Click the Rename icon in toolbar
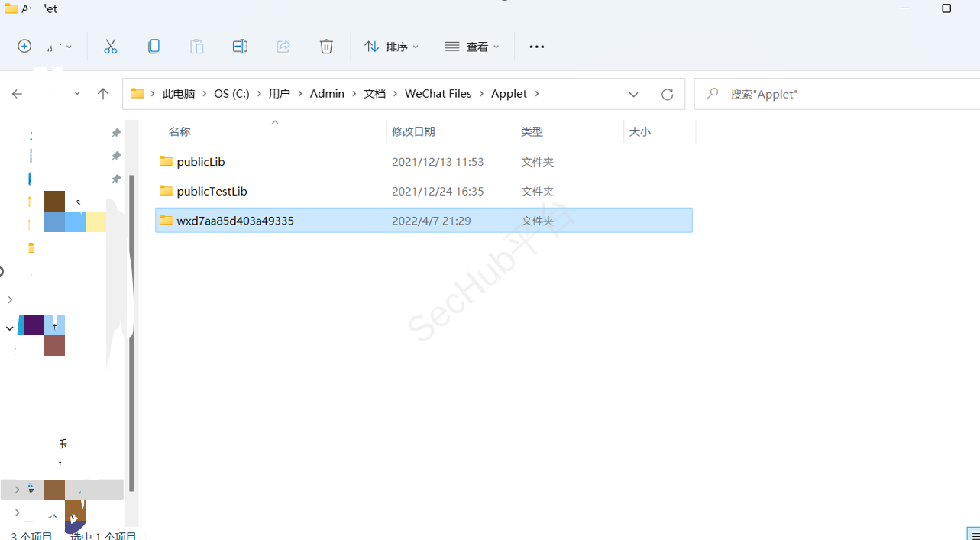Image resolution: width=980 pixels, height=540 pixels. [x=240, y=47]
